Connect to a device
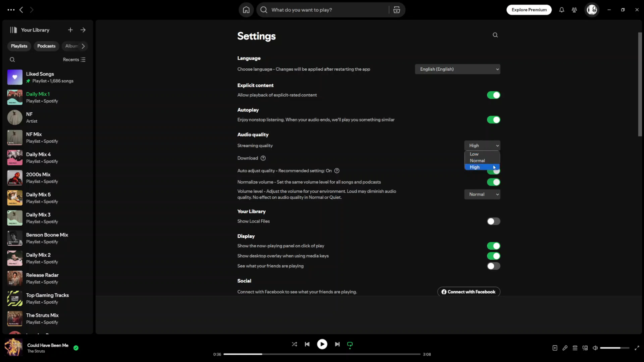 (x=585, y=348)
